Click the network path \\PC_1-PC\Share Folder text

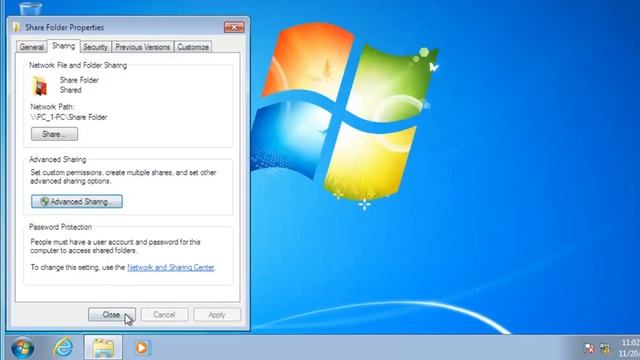coord(69,117)
